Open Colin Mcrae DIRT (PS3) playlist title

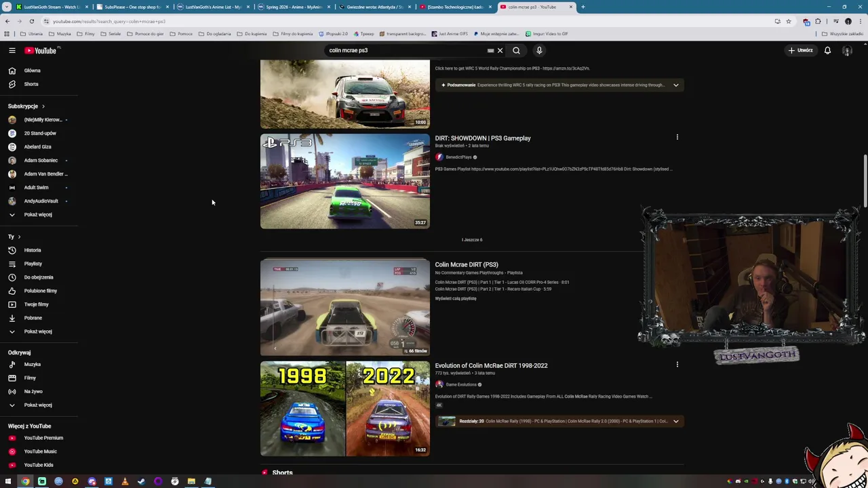[x=467, y=265]
